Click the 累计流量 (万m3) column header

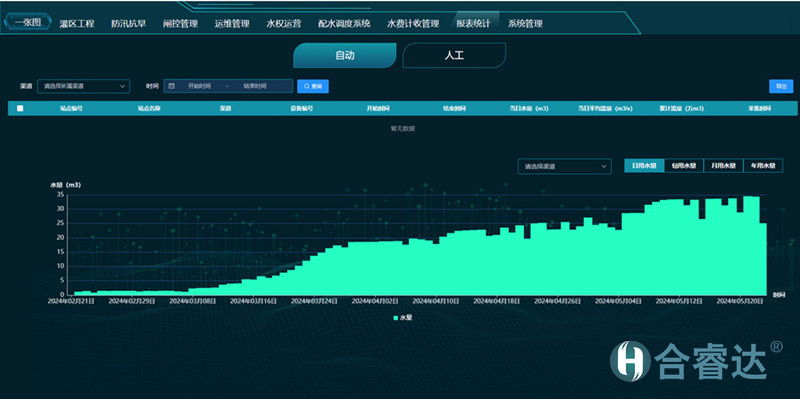tap(682, 108)
